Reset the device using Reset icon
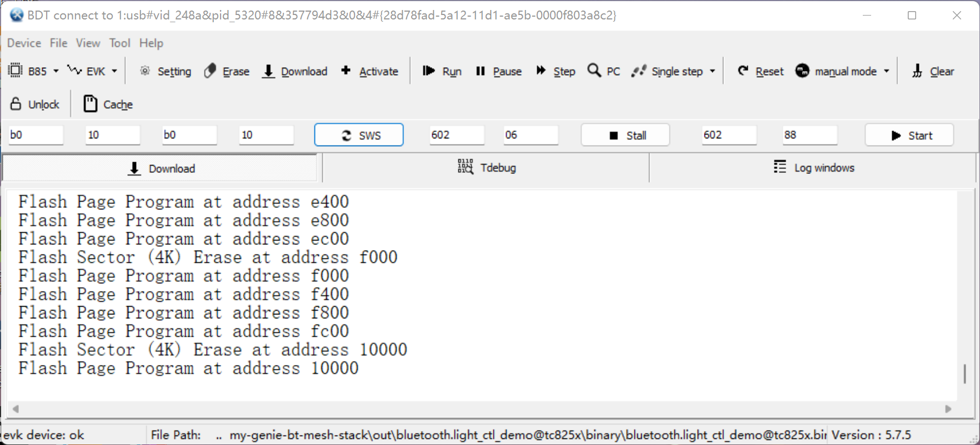Screen dimensions: 980x445 tap(743, 71)
